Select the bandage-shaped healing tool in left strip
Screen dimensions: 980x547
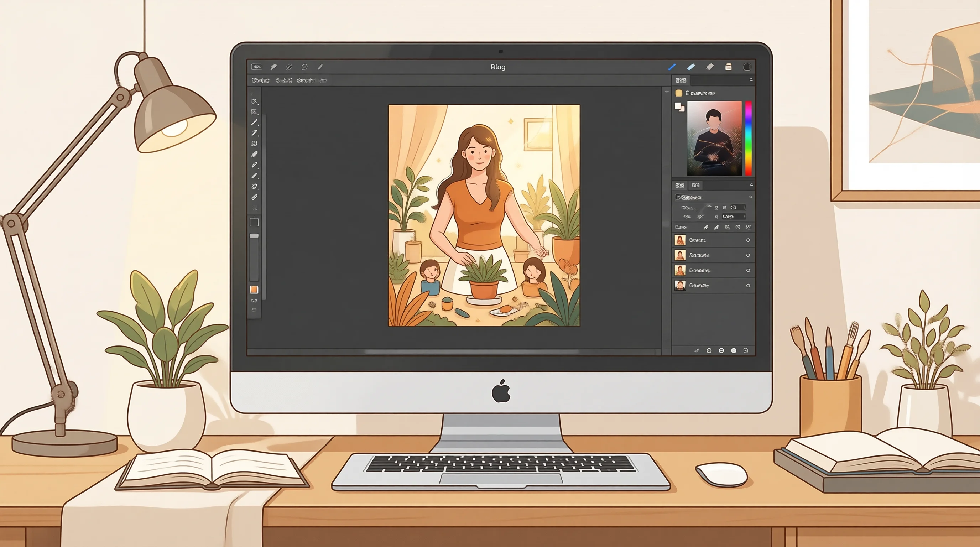click(x=255, y=197)
